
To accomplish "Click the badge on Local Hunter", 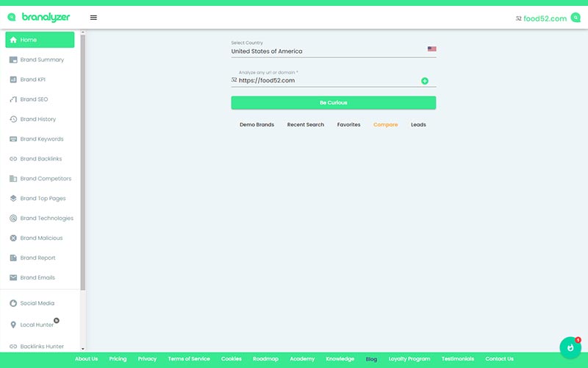I will (57, 321).
